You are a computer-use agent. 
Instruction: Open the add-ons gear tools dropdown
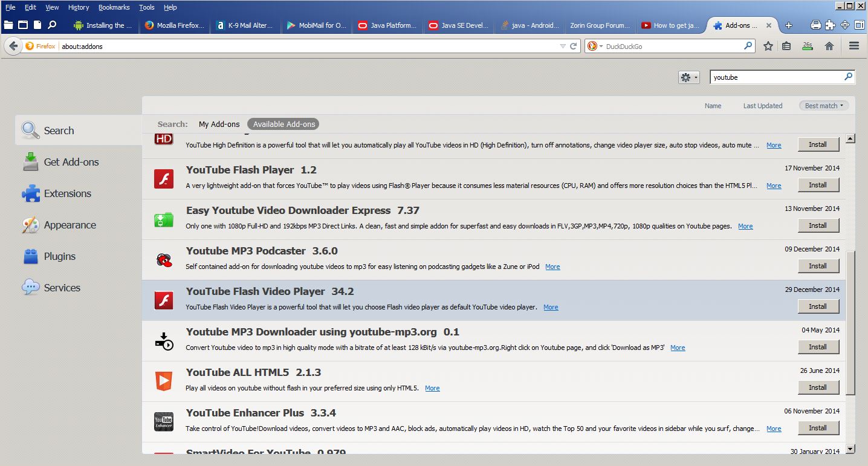[688, 77]
